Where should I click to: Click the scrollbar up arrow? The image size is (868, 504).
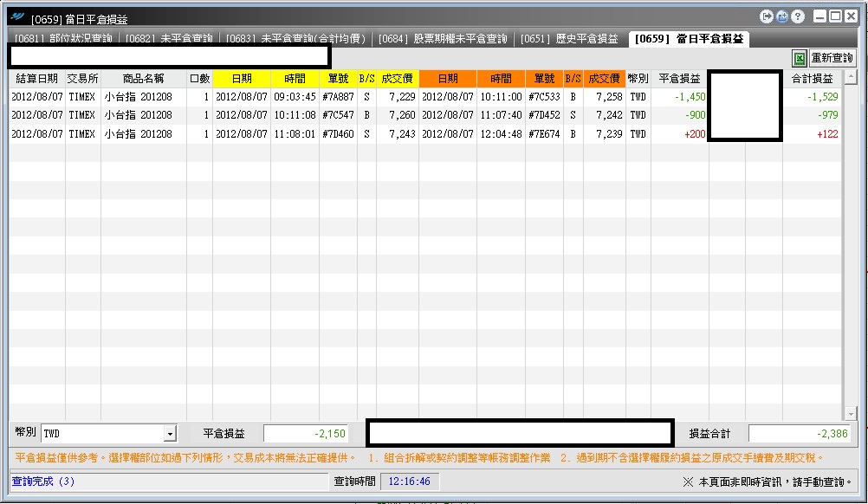pyautogui.click(x=852, y=76)
